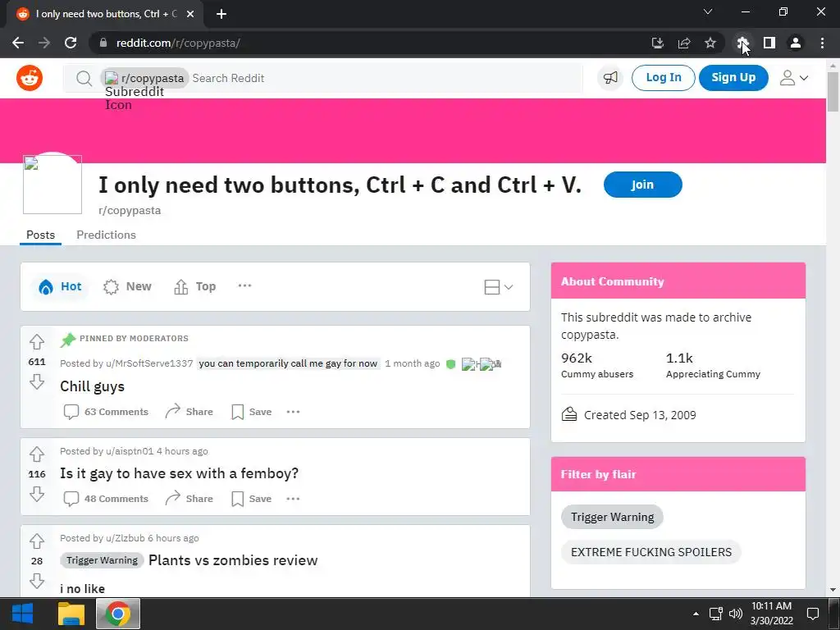Click the r/copypasta search scope chip
Viewport: 840px width, 630px height.
tap(144, 78)
